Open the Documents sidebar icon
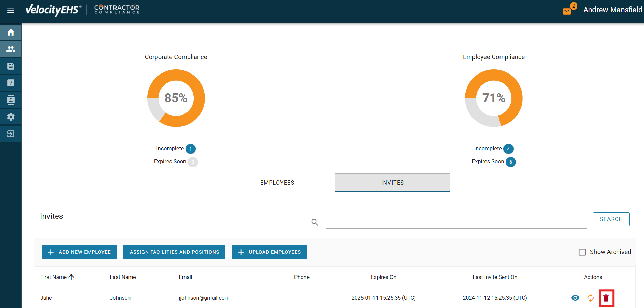Screen dimensions: 644x308 [11, 66]
